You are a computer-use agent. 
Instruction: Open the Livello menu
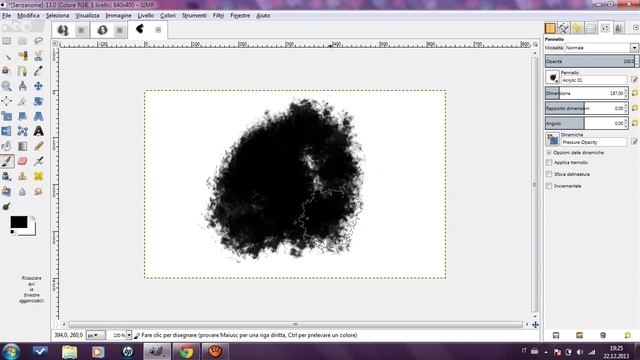[x=146, y=16]
